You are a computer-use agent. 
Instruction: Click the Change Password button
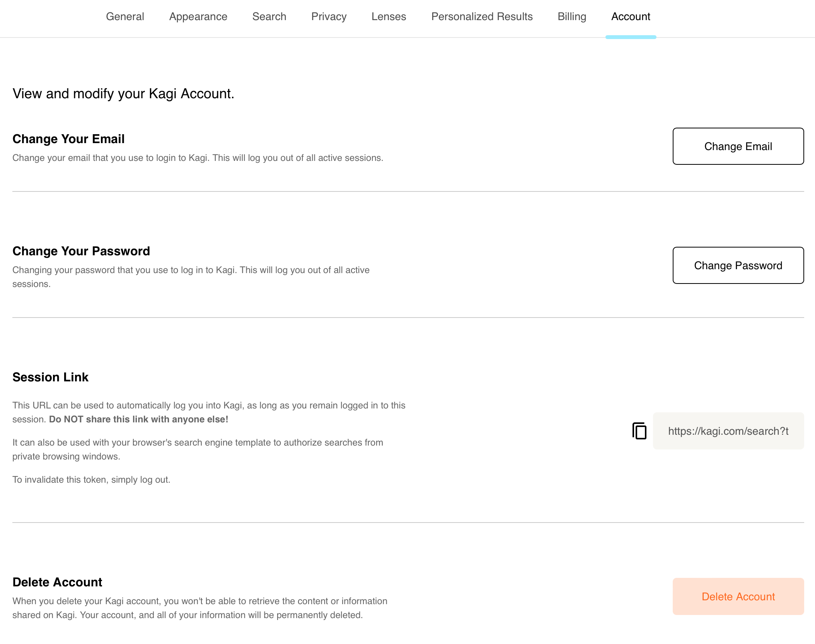pos(738,265)
